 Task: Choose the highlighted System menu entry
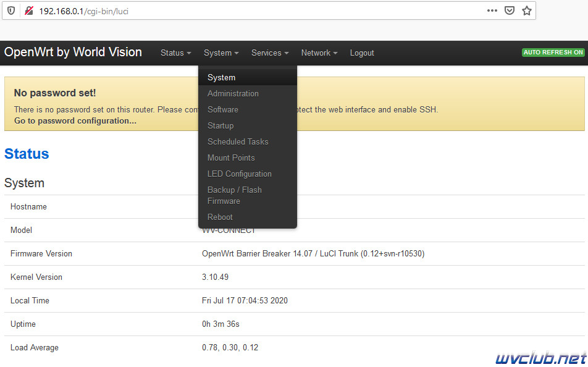click(x=248, y=77)
